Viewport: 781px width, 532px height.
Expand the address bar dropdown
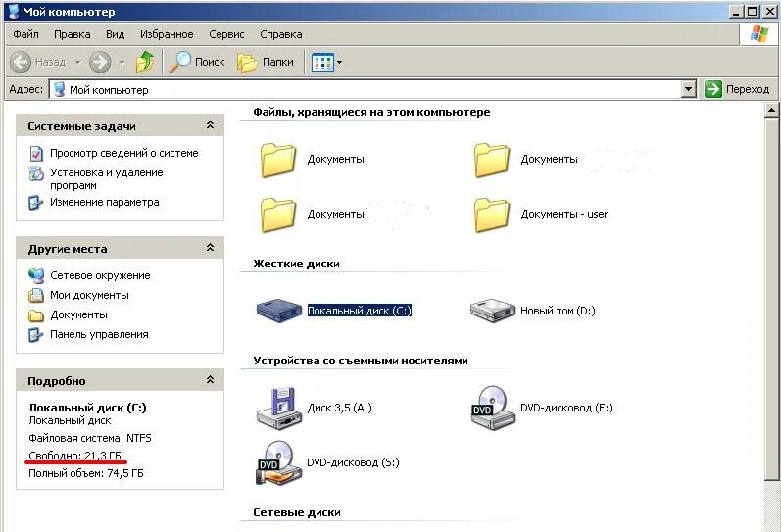(x=688, y=90)
